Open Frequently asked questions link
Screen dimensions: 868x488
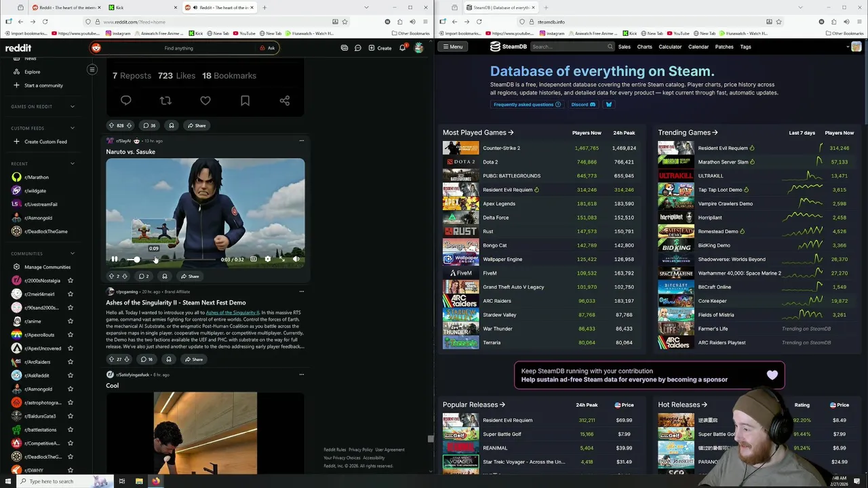(527, 104)
